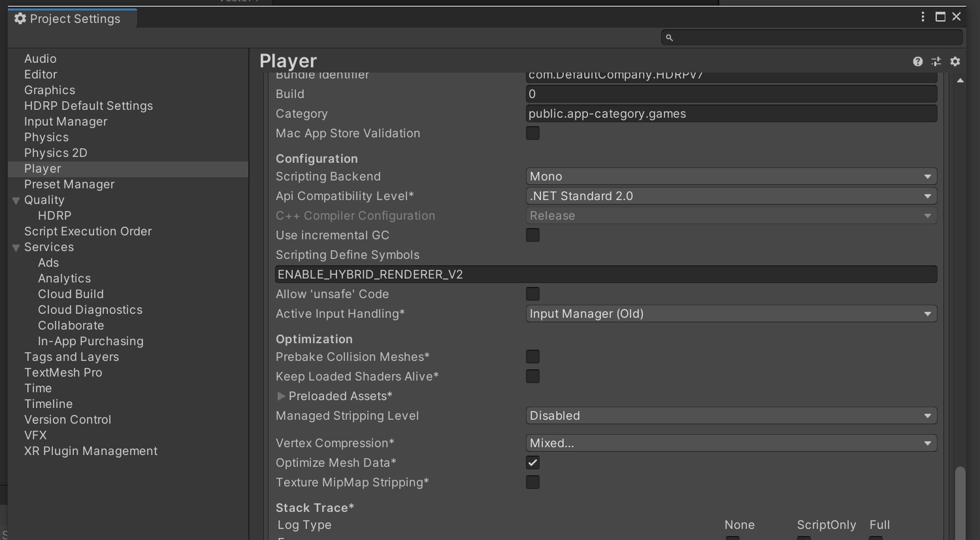Open the Player settings gear menu
Viewport: 980px width, 540px height.
(955, 61)
